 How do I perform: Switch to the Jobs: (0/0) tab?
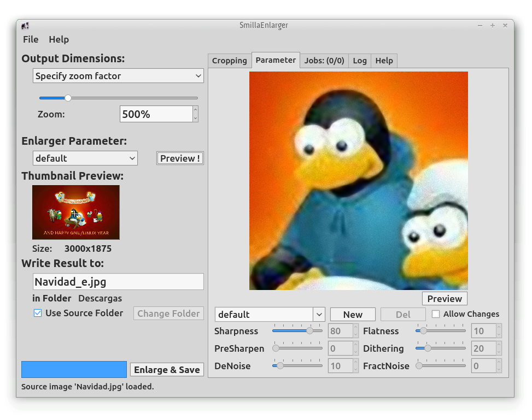(x=324, y=61)
